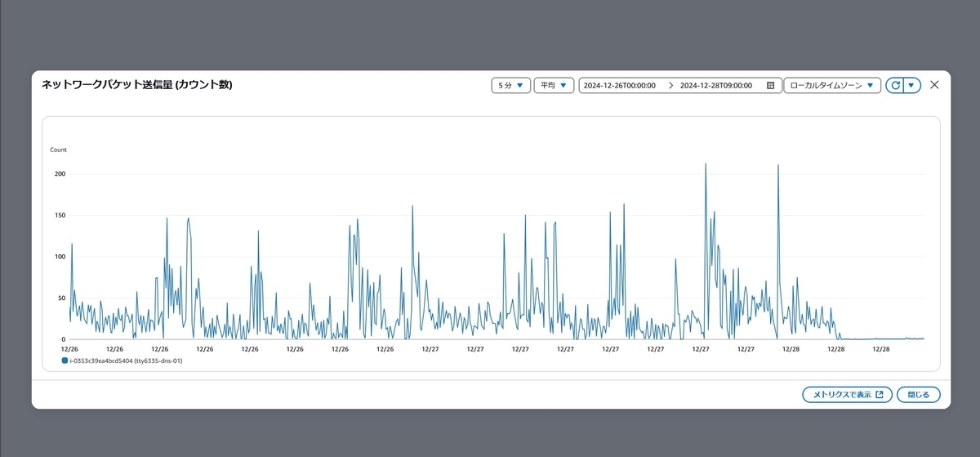
Task: Click the legend color swatch for i-0353c39ea4bcd5404
Action: point(65,361)
